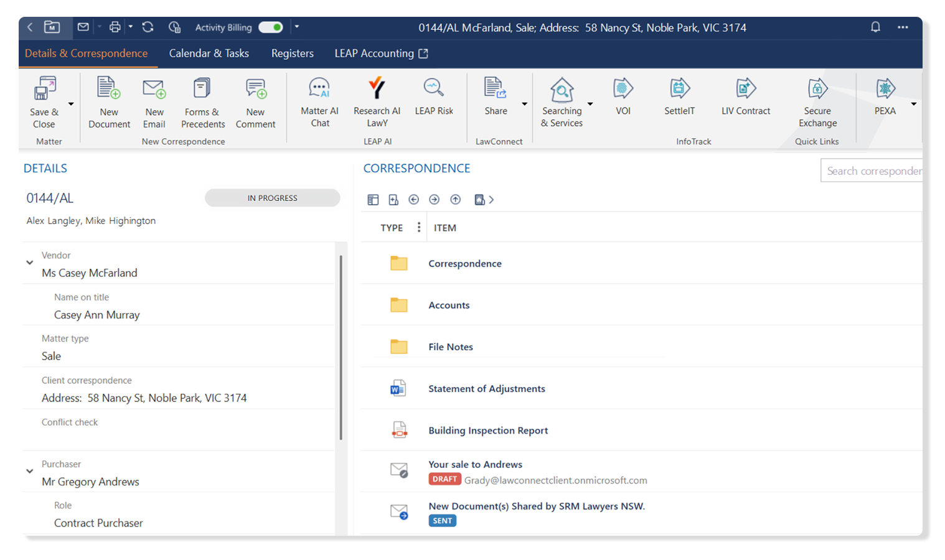
Task: Open Secure Exchange
Action: [x=817, y=102]
